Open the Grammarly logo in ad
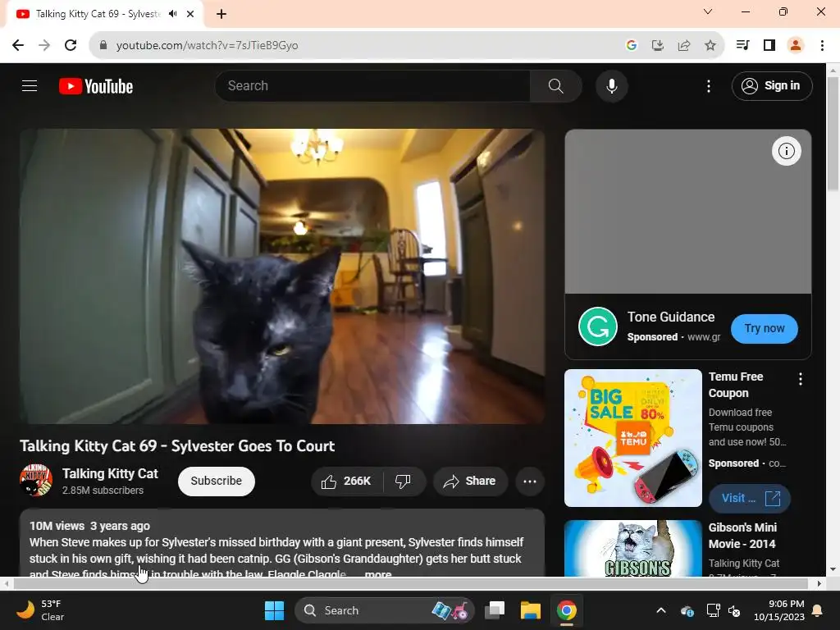Screen dimensions: 840x630 598,326
